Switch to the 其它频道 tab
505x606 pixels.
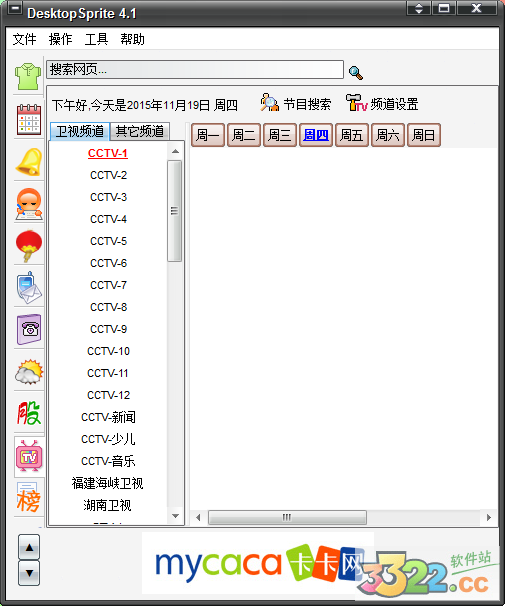[140, 131]
